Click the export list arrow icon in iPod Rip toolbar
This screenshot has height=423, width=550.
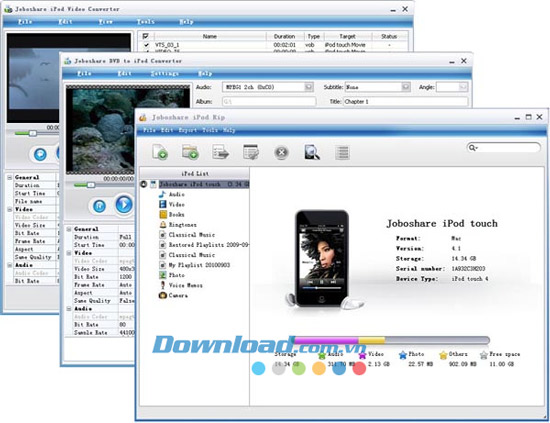[x=221, y=152]
